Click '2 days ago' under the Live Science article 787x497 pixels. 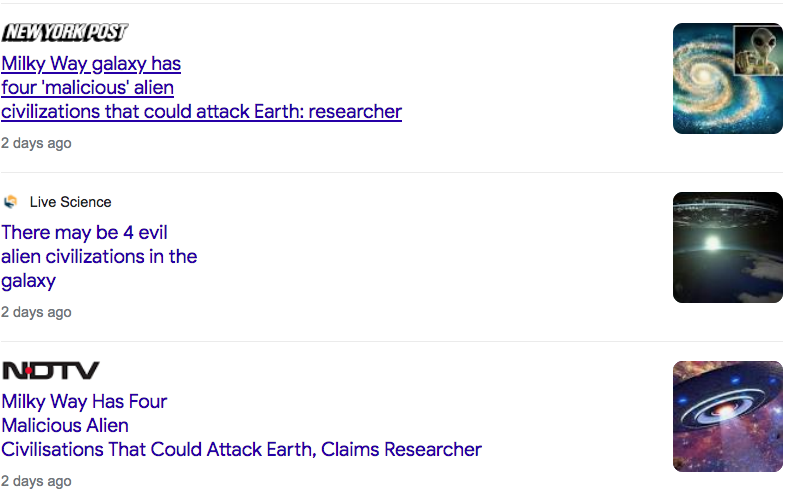pos(36,312)
